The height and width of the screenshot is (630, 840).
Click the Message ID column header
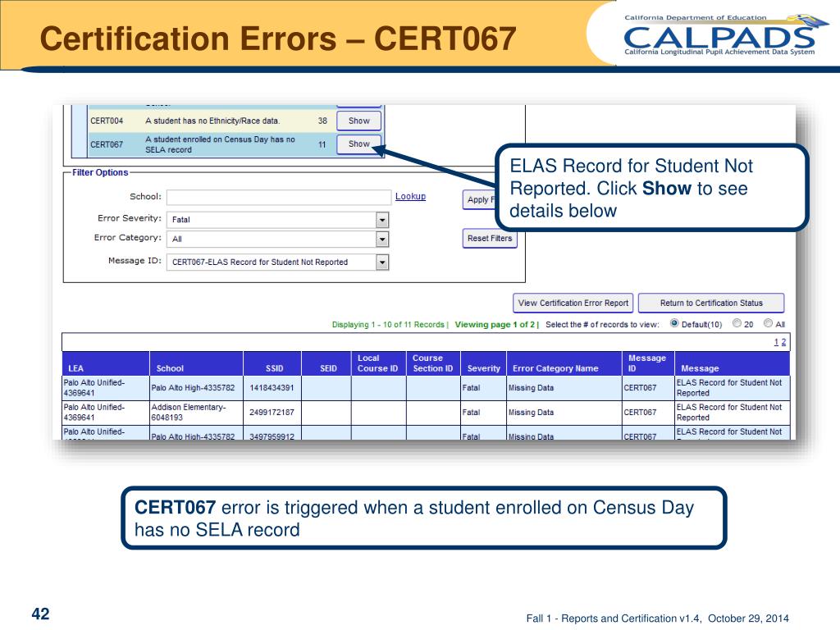[x=646, y=363]
